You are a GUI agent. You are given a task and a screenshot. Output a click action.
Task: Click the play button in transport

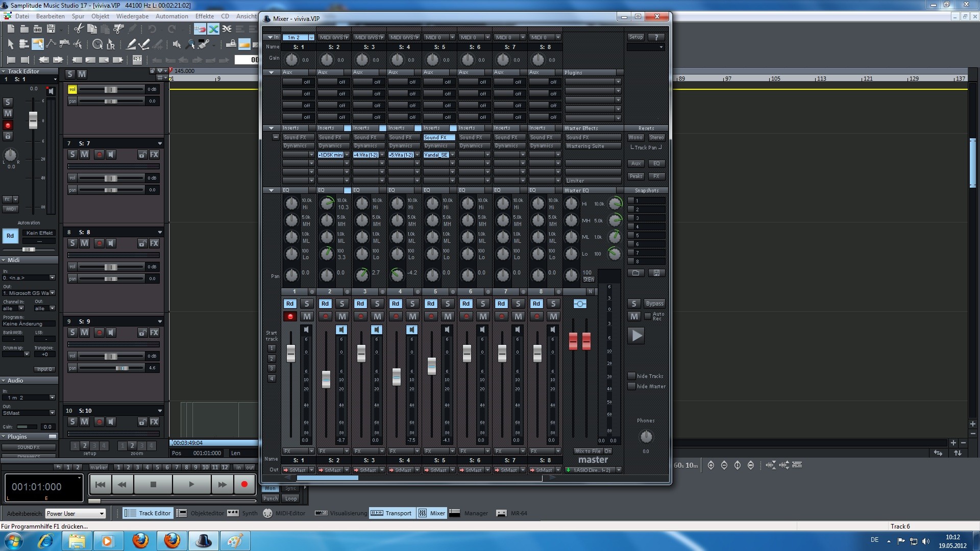[191, 485]
